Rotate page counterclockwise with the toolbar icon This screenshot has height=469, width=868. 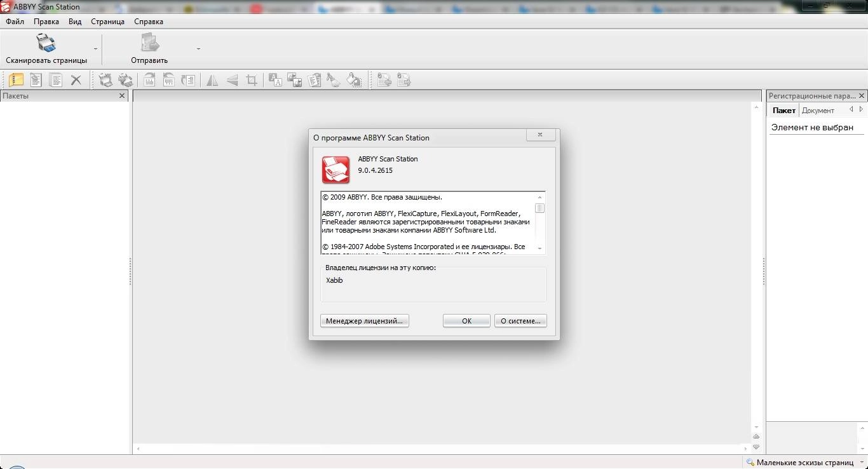[168, 80]
